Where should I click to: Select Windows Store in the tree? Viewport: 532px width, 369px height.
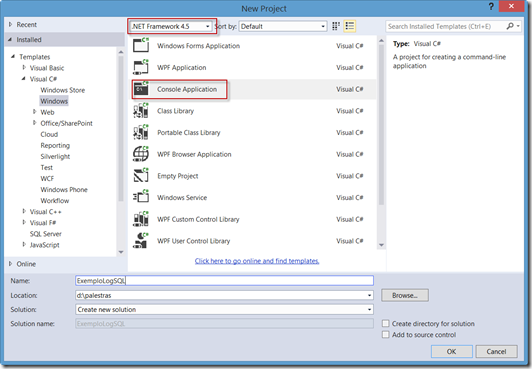pyautogui.click(x=63, y=90)
